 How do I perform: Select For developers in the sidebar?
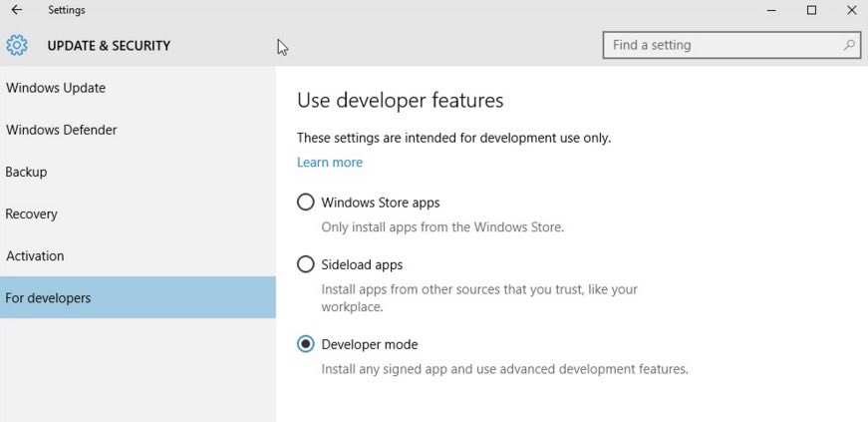pyautogui.click(x=48, y=297)
